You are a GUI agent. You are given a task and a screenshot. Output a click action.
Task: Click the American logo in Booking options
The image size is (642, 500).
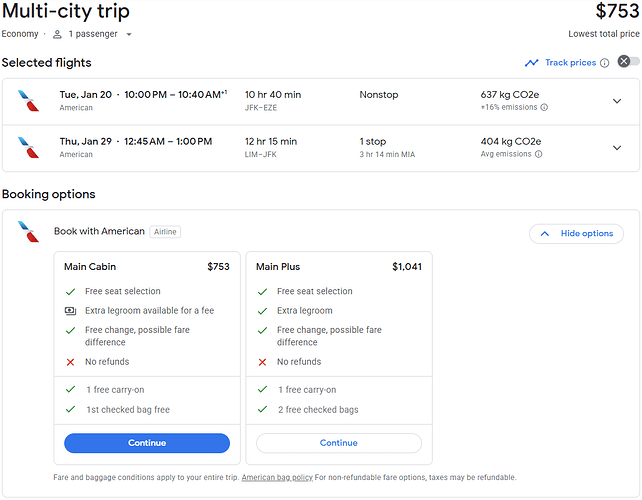pyautogui.click(x=29, y=232)
